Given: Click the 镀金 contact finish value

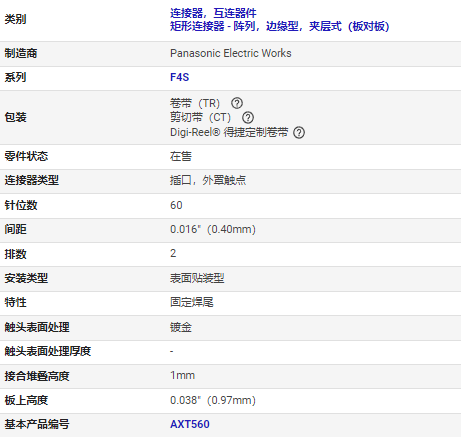Looking at the screenshot, I should pyautogui.click(x=181, y=327).
